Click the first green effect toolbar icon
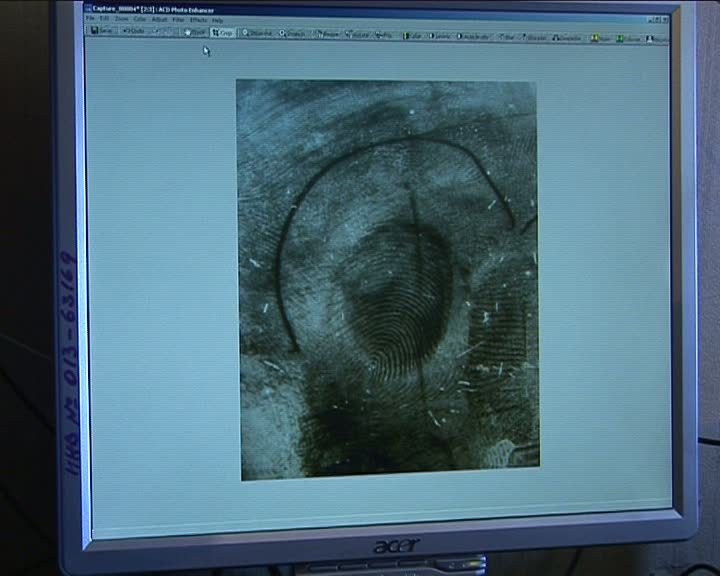The image size is (720, 576). pyautogui.click(x=601, y=39)
